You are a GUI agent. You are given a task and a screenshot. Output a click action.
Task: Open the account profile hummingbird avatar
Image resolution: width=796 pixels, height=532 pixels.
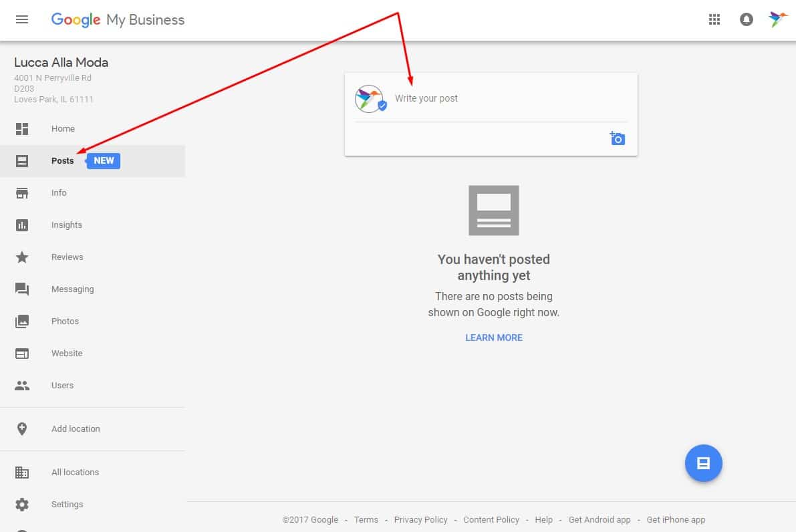[777, 19]
